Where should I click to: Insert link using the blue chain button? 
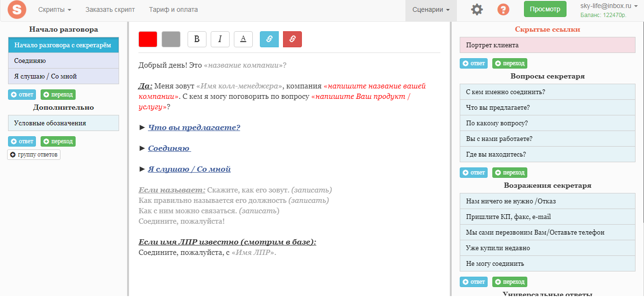point(269,39)
